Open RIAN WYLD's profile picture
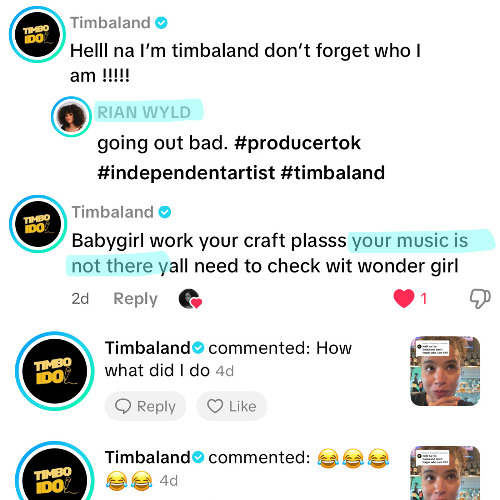 coord(71,117)
